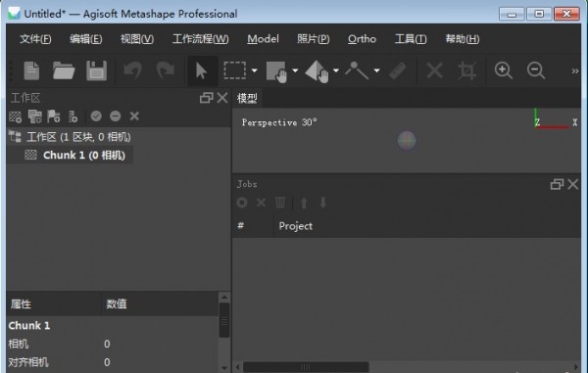Open the Model menu
This screenshot has width=588, height=373.
[263, 39]
